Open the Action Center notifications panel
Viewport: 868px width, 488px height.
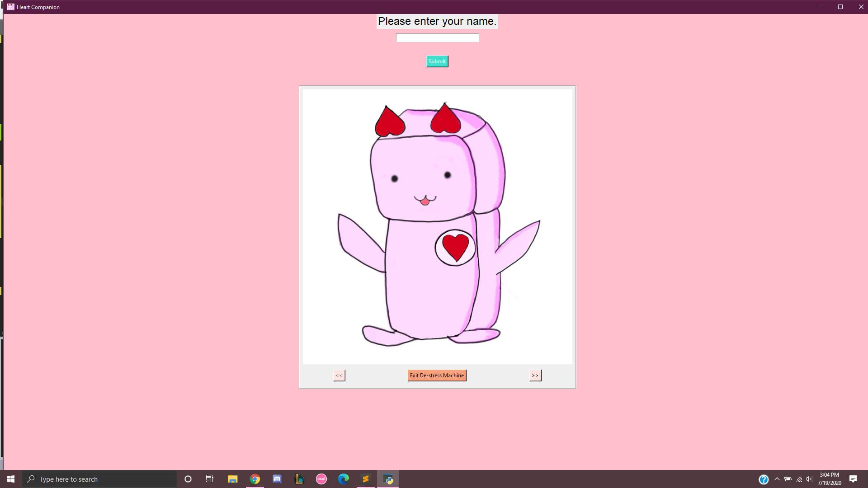pyautogui.click(x=854, y=479)
